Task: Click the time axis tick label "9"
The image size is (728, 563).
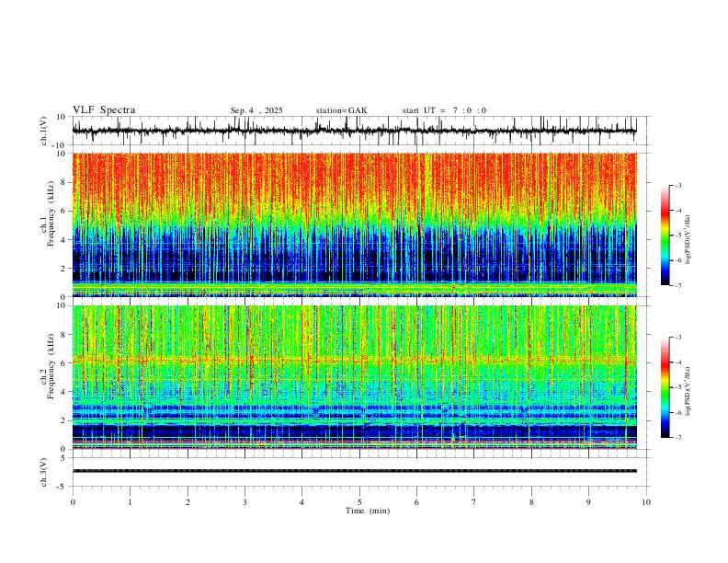Action: click(588, 502)
